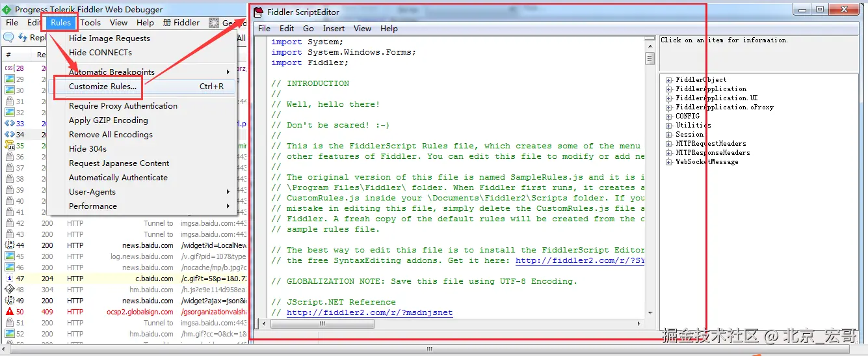The image size is (868, 356).
Task: Expand the CONFIG tree node
Action: point(668,116)
